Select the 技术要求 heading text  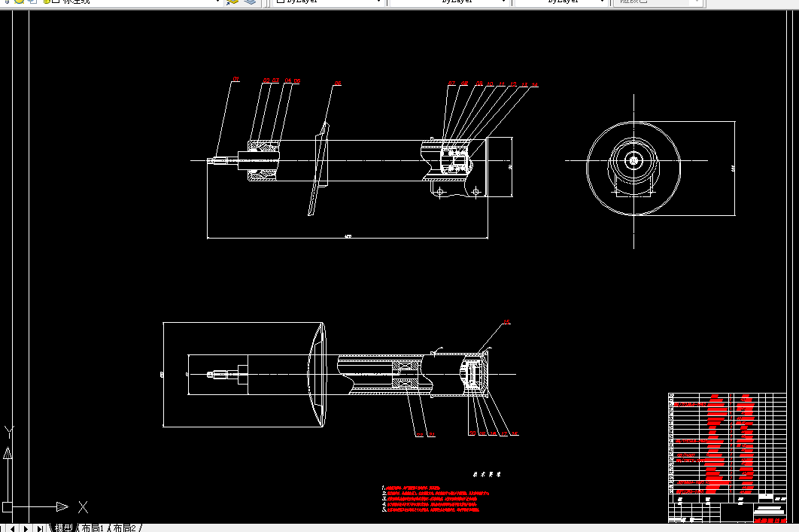[x=487, y=474]
